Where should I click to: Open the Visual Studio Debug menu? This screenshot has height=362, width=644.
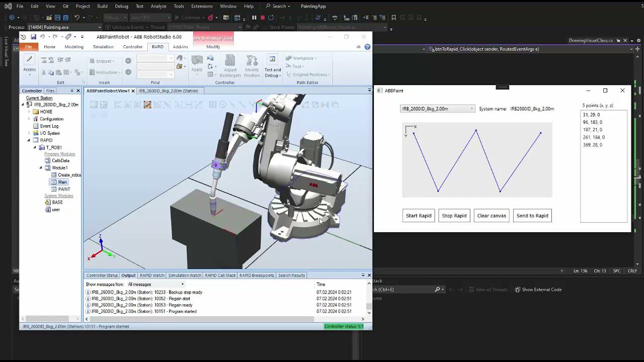tap(121, 6)
